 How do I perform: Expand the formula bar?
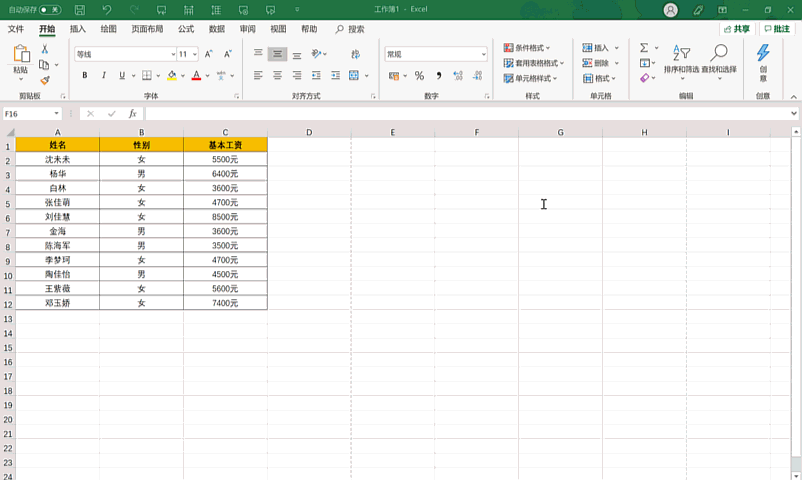[x=794, y=114]
